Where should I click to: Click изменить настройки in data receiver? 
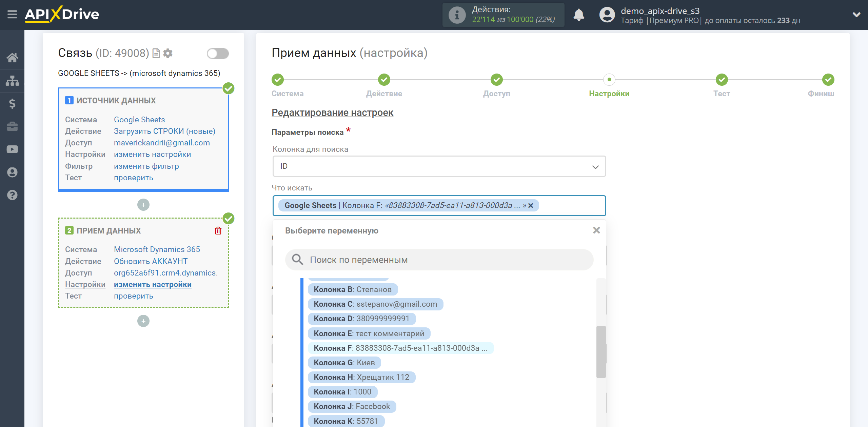(153, 284)
